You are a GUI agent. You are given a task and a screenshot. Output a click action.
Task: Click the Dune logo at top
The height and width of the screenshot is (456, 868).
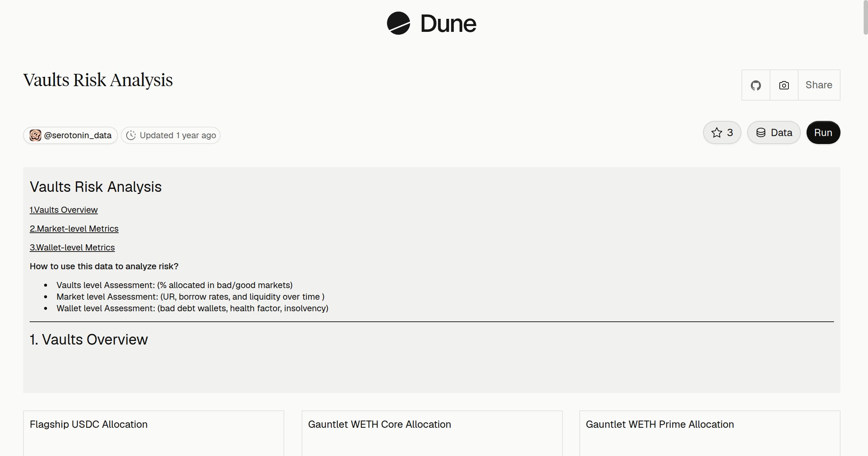pyautogui.click(x=431, y=24)
